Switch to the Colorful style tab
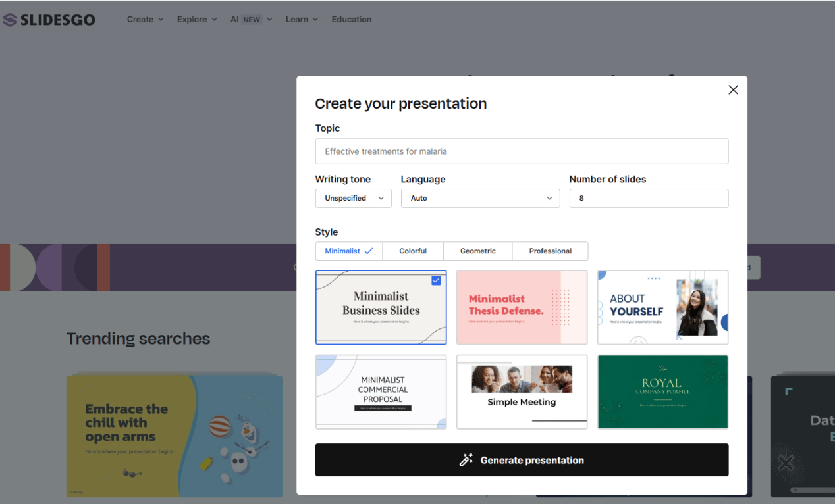This screenshot has width=835, height=504. pos(413,251)
